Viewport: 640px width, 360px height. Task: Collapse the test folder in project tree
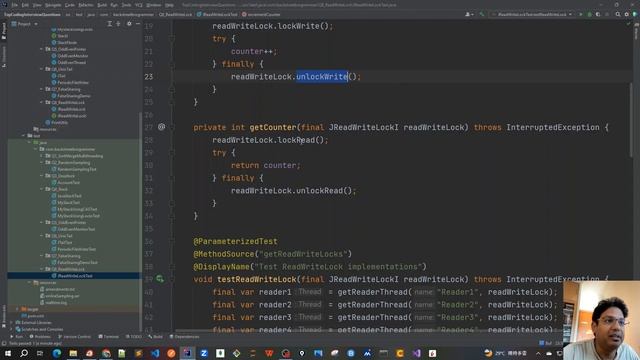pyautogui.click(x=24, y=136)
